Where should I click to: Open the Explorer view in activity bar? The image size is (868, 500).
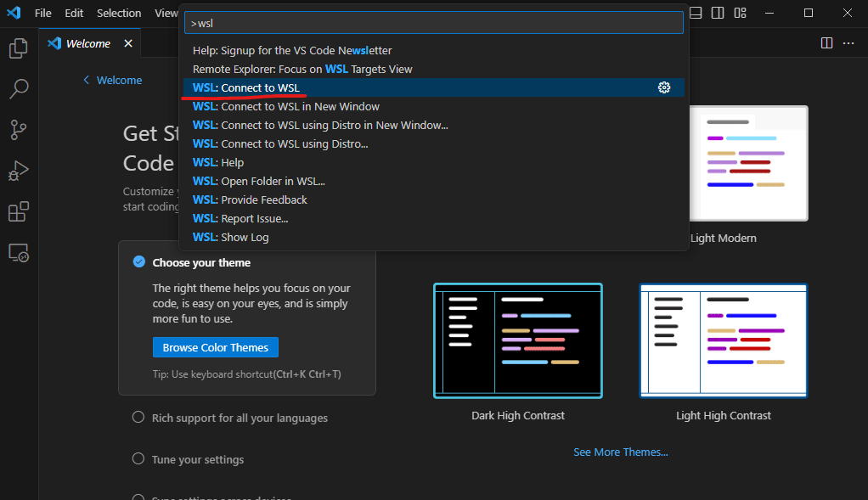coord(19,48)
